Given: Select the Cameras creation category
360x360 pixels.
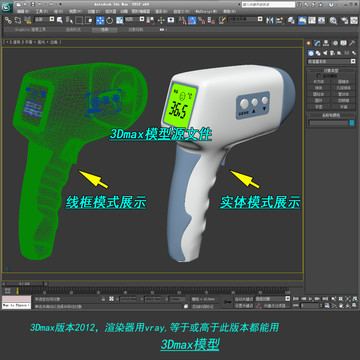Looking at the screenshot, I should (x=332, y=53).
